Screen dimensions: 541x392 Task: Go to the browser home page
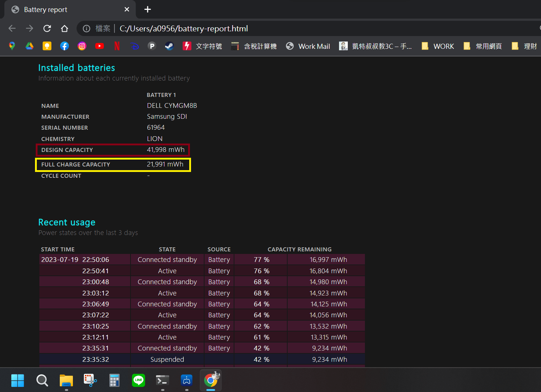pyautogui.click(x=65, y=28)
